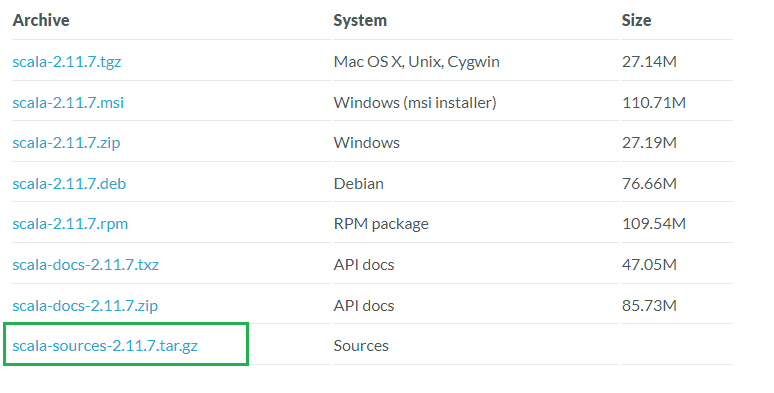
Task: Click the System column header
Action: [360, 20]
